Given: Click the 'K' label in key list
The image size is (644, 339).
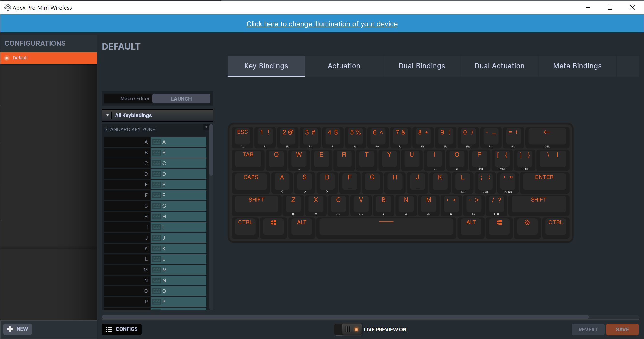Looking at the screenshot, I should (x=146, y=248).
